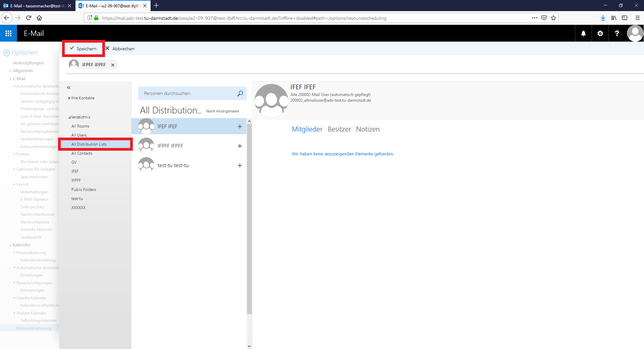Open Kalenderdarstellung option
Screen dimensions: 644x349
(x=38, y=260)
